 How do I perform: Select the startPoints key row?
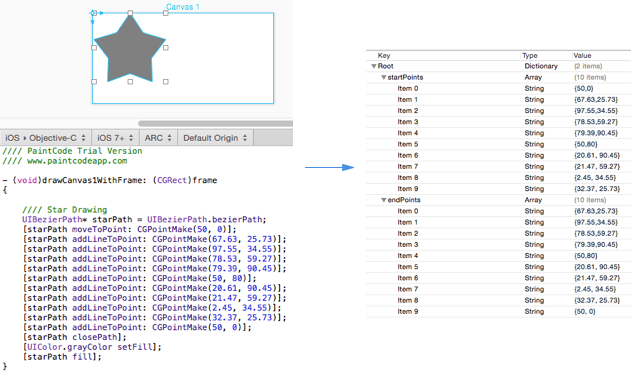(x=498, y=77)
